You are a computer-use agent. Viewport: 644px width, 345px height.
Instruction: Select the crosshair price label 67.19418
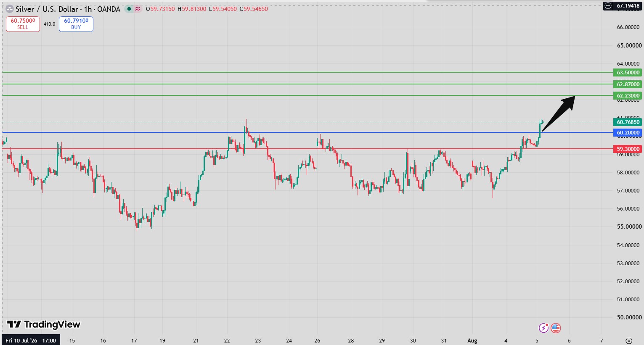coord(628,6)
